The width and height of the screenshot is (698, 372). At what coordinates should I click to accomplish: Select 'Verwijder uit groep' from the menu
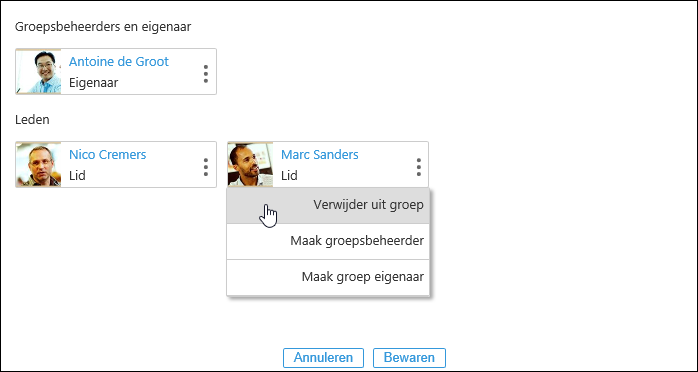point(328,206)
